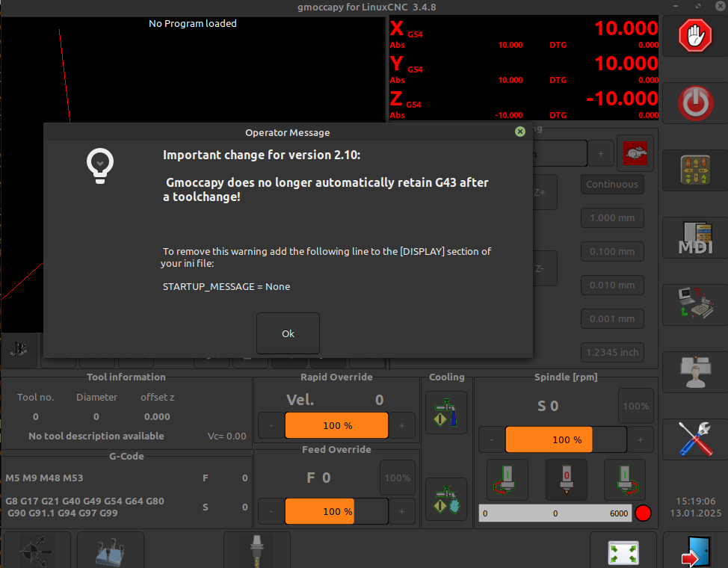
Task: Open the user tabs person icon
Action: [695, 372]
